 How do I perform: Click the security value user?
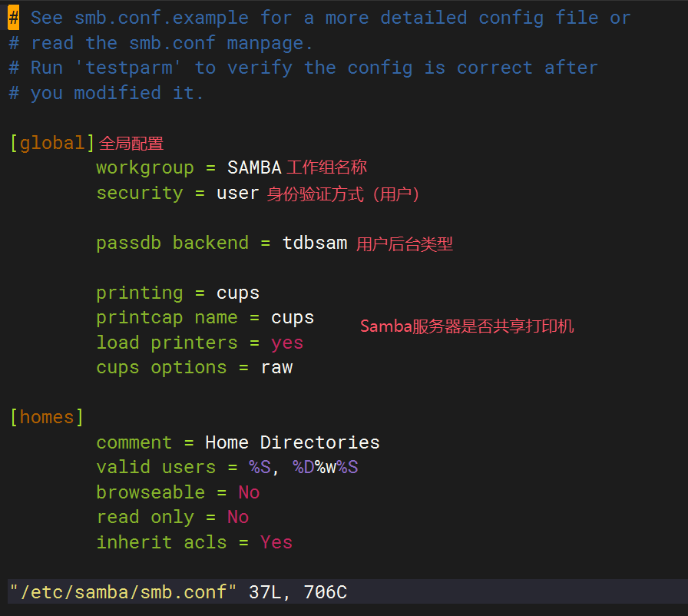tap(238, 193)
